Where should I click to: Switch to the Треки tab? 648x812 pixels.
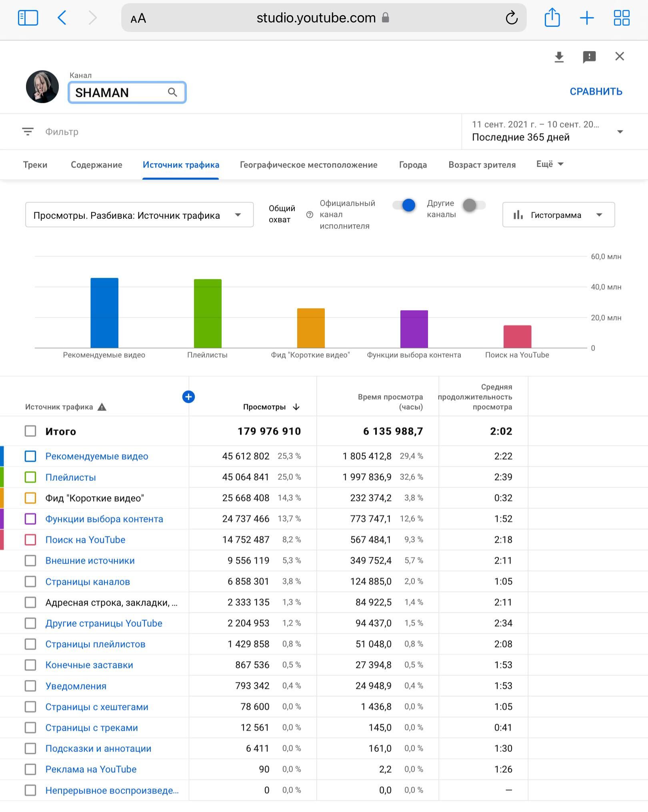[x=35, y=165]
